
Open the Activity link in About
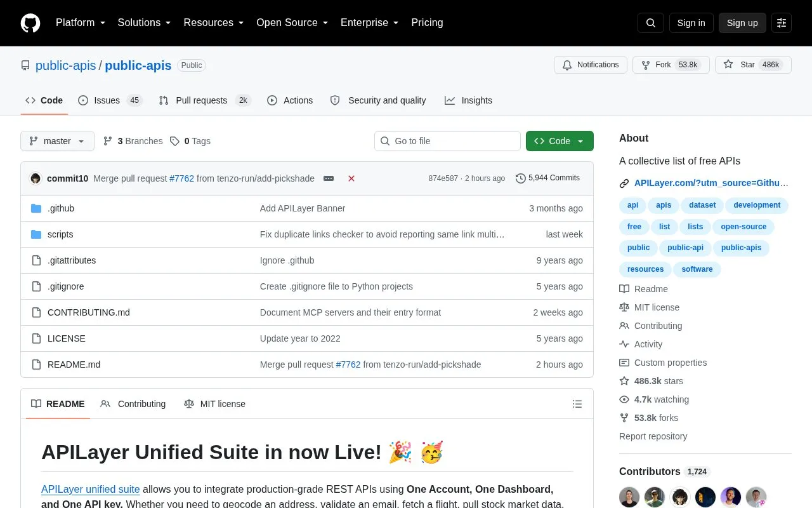(641, 344)
